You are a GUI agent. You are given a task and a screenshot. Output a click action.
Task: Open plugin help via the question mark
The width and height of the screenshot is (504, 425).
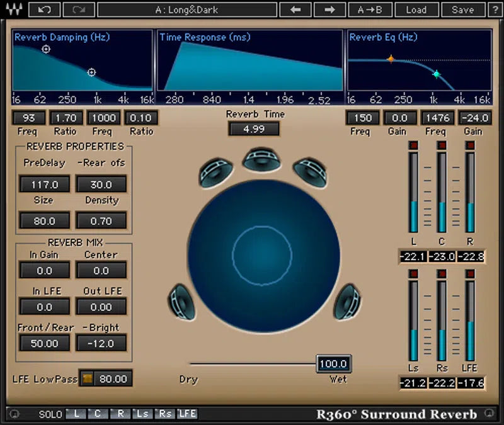pos(495,9)
